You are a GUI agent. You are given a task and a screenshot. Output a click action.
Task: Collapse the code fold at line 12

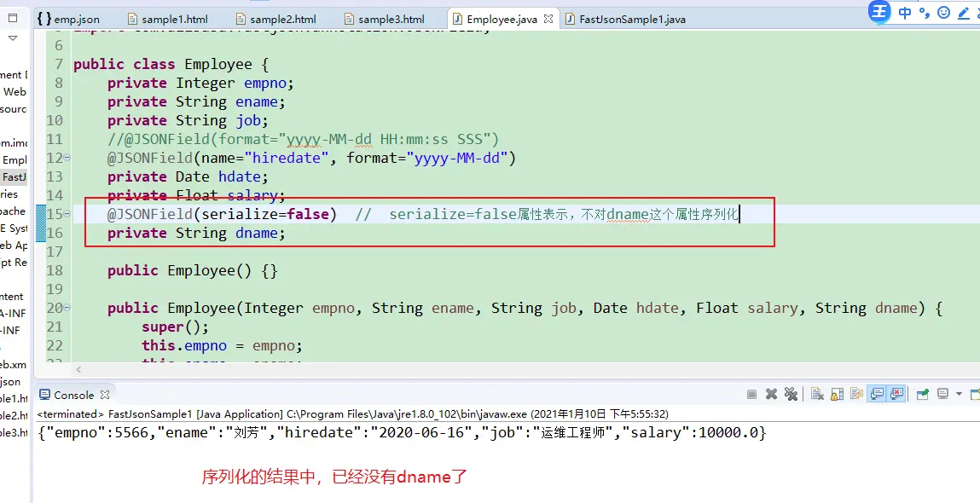pyautogui.click(x=67, y=158)
